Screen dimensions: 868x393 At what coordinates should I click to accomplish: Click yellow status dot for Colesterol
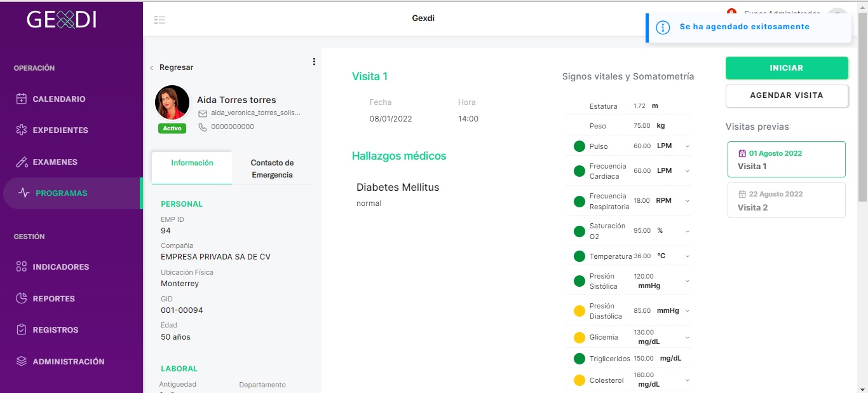580,380
